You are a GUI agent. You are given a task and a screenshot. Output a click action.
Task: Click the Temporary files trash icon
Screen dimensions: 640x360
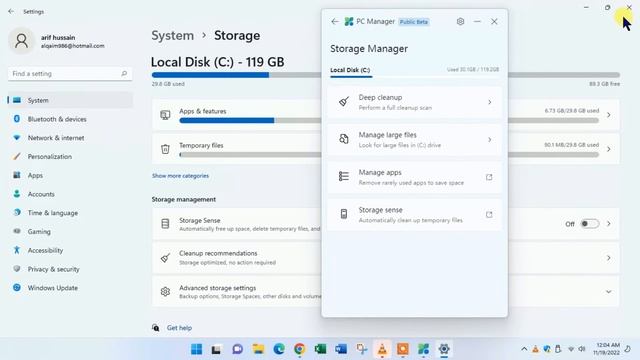click(165, 149)
